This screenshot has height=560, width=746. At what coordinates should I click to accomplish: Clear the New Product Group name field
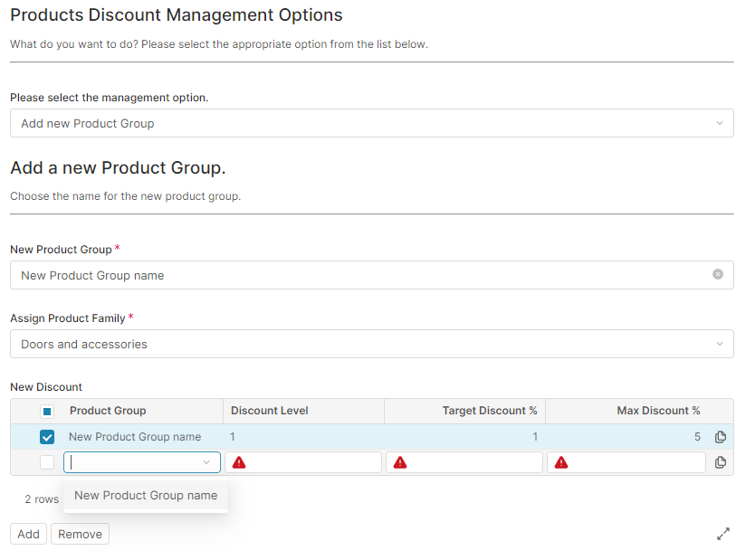click(717, 274)
